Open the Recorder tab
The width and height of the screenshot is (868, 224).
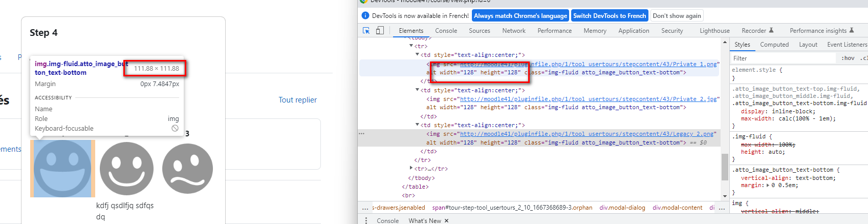pos(757,31)
